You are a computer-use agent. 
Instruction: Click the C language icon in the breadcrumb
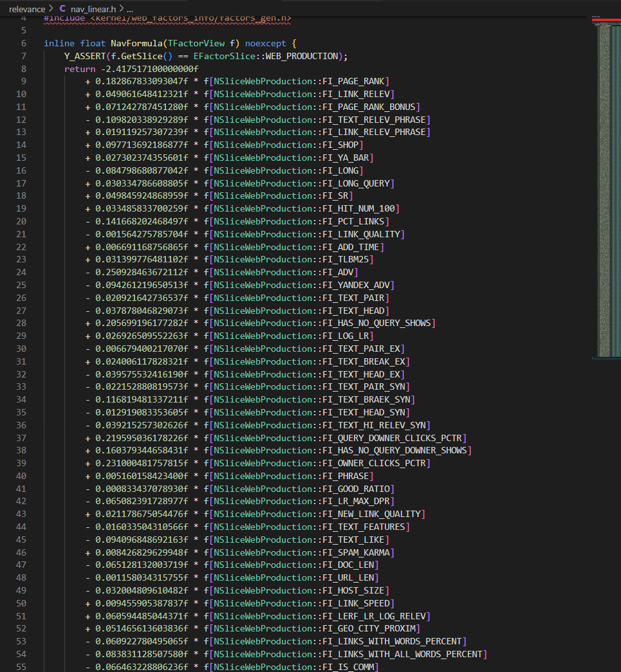pos(62,9)
